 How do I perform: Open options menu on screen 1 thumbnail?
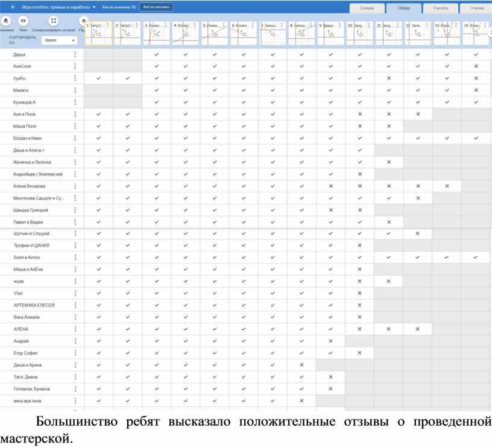coord(108,26)
